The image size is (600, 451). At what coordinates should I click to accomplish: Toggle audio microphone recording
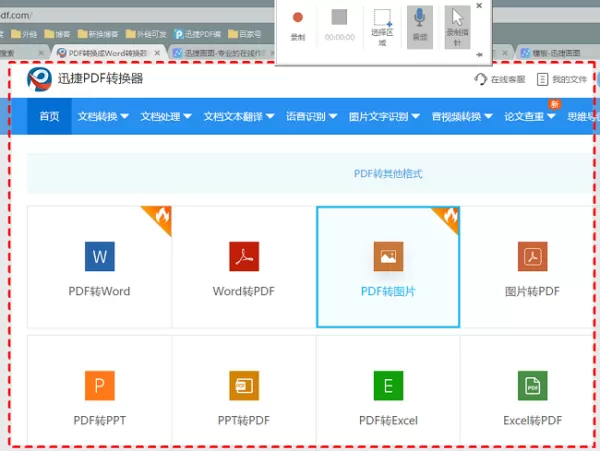419,27
